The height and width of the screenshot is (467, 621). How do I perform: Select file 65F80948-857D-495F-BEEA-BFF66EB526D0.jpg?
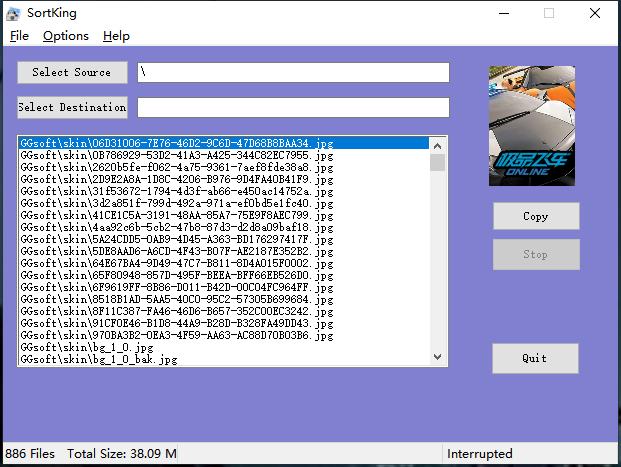click(224, 275)
